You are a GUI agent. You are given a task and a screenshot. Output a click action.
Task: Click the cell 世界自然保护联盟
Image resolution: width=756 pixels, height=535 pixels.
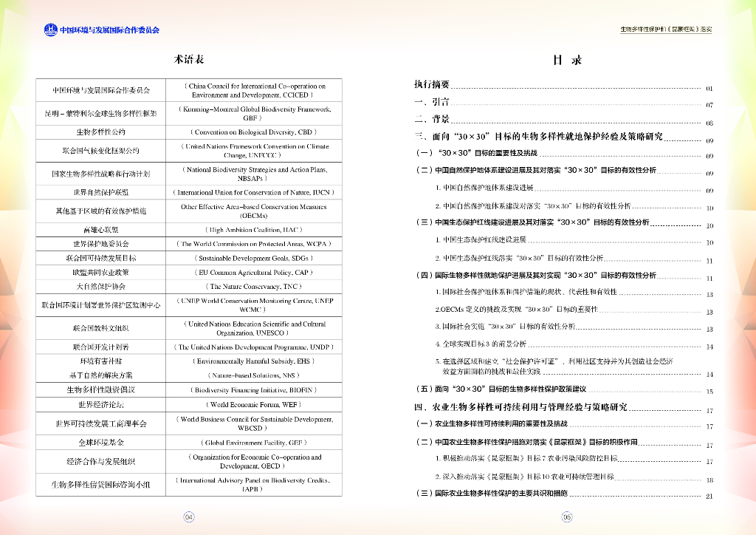100,192
